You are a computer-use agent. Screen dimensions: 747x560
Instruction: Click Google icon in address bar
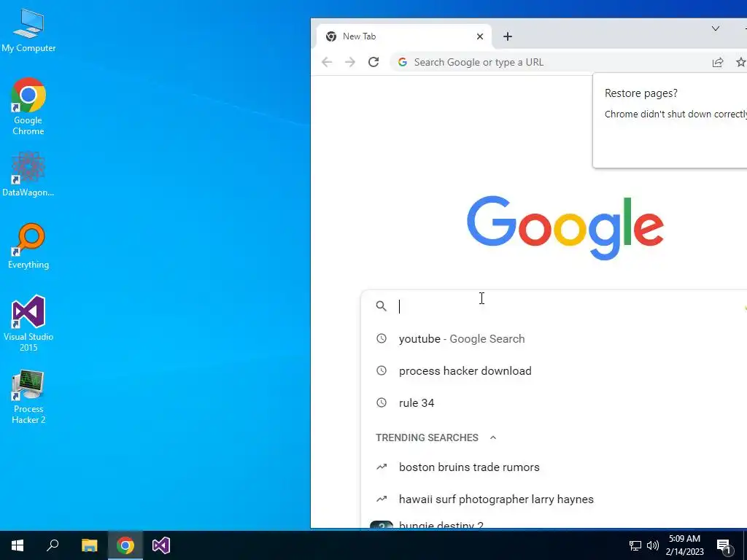click(x=403, y=62)
